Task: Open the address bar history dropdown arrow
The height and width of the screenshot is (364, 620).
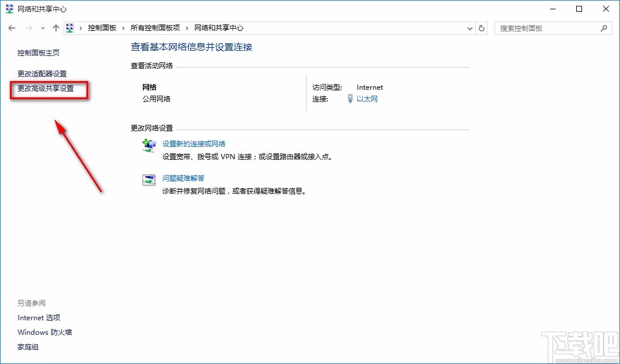Action: (469, 27)
